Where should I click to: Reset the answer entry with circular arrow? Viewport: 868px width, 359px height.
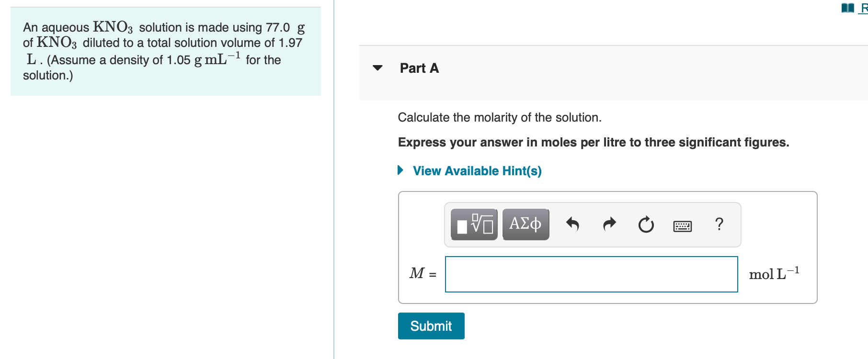[645, 224]
